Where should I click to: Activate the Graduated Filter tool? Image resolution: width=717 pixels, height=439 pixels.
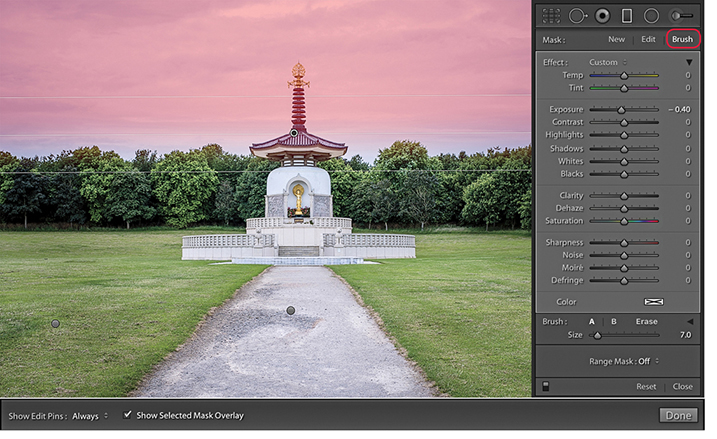click(627, 16)
